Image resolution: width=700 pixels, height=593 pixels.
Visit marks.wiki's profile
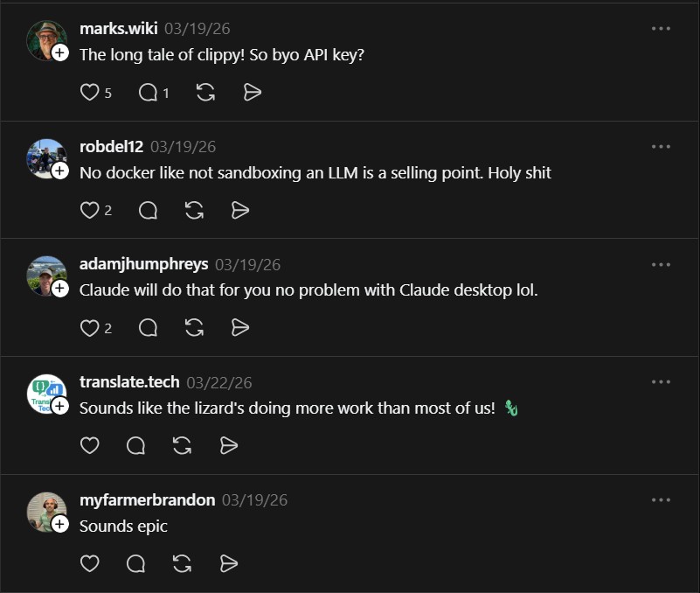tap(118, 27)
